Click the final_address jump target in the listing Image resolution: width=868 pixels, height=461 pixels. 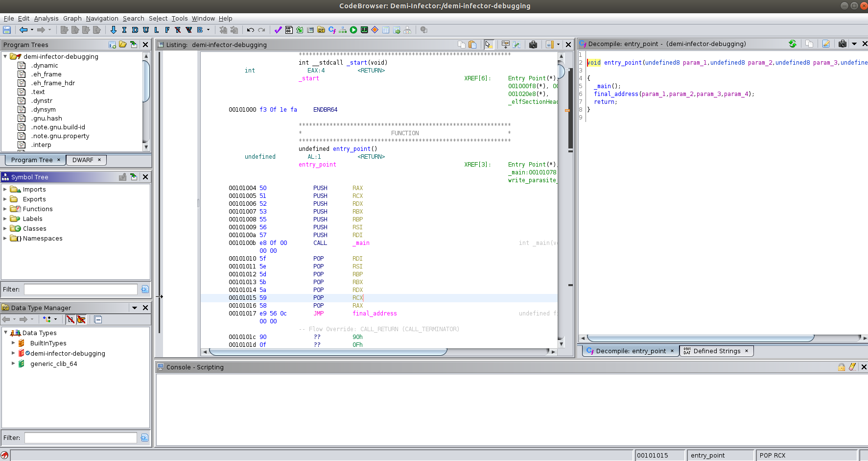pos(375,314)
